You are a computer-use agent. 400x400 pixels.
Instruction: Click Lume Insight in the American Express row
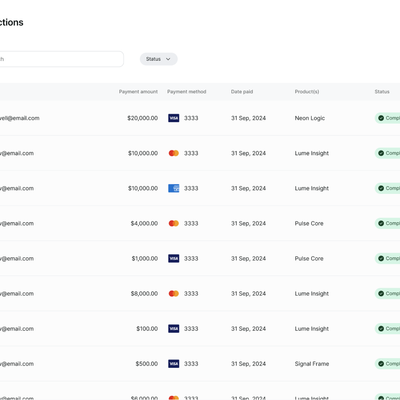coord(312,188)
